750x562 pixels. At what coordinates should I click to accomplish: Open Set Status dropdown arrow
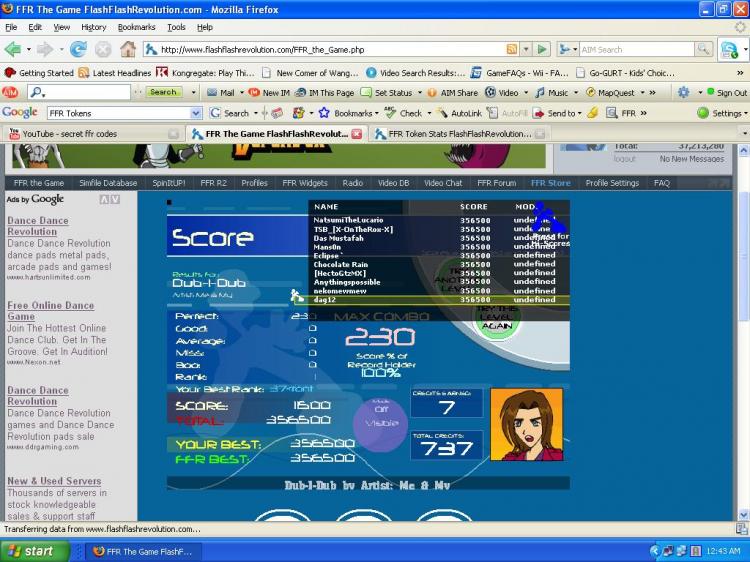(420, 93)
